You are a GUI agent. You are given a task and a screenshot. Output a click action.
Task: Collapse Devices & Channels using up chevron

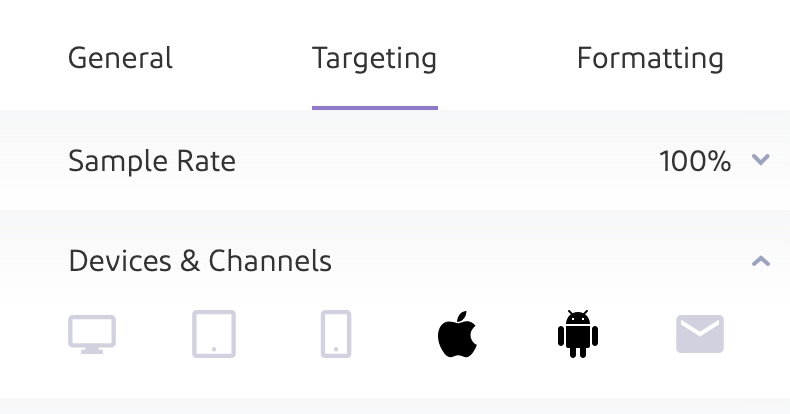point(761,262)
